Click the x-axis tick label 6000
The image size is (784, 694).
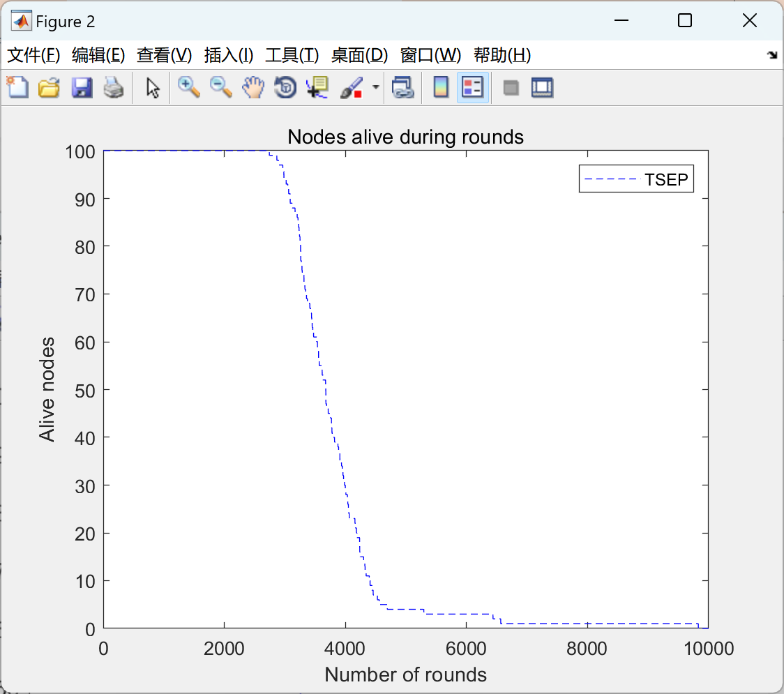(465, 649)
